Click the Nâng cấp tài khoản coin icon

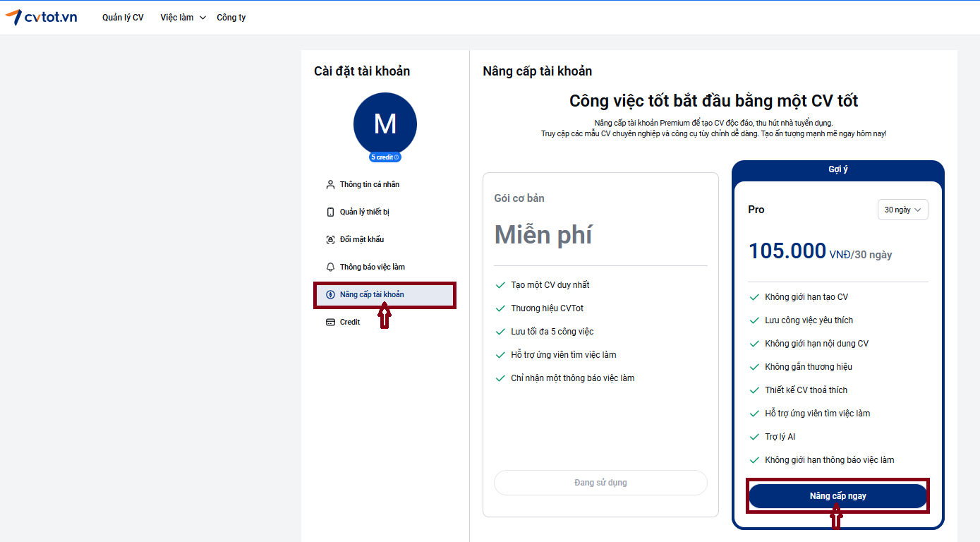[330, 295]
